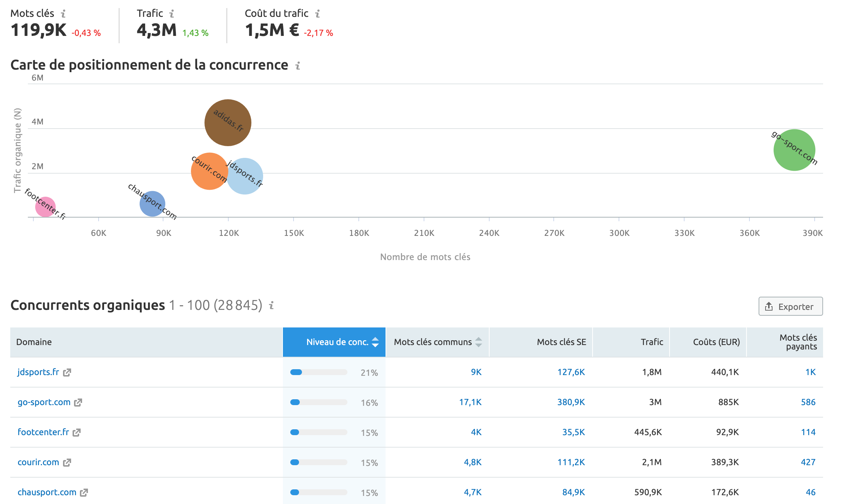Click footcenter.fr traffic value 445,6K
Image resolution: width=848 pixels, height=504 pixels.
(x=648, y=432)
